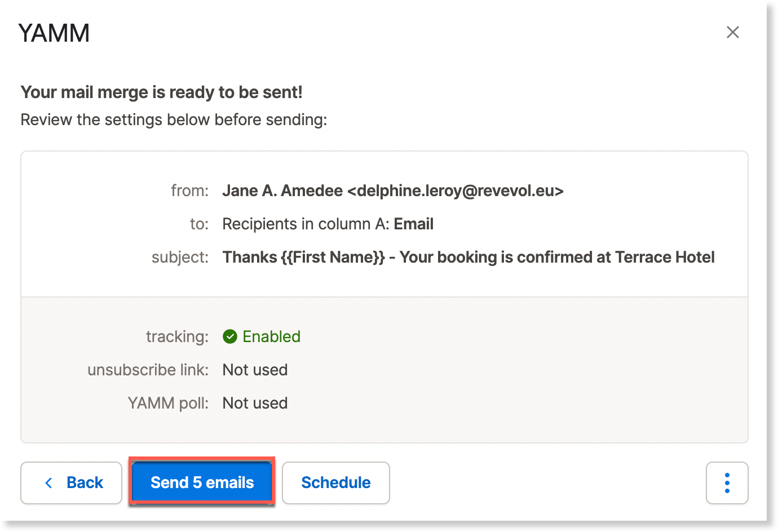This screenshot has width=778, height=532.
Task: Click the "tracking:" label
Action: pyautogui.click(x=177, y=336)
